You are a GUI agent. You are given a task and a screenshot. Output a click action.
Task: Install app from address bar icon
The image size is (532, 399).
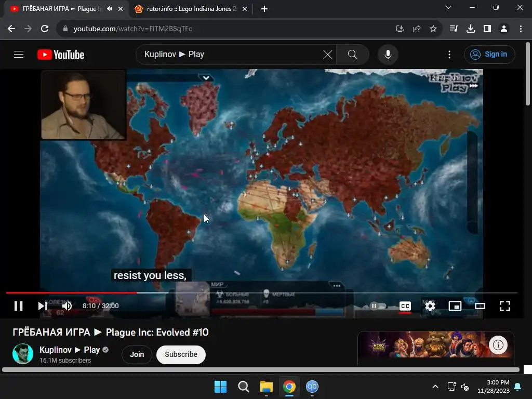[x=400, y=29]
